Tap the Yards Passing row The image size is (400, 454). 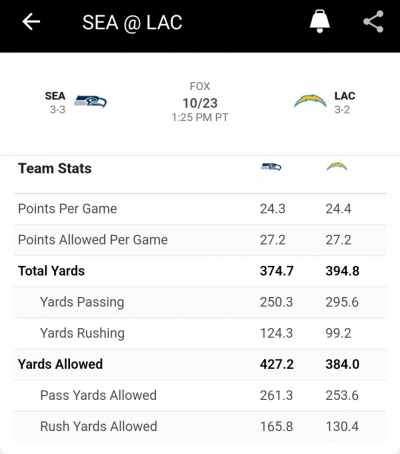(x=200, y=302)
